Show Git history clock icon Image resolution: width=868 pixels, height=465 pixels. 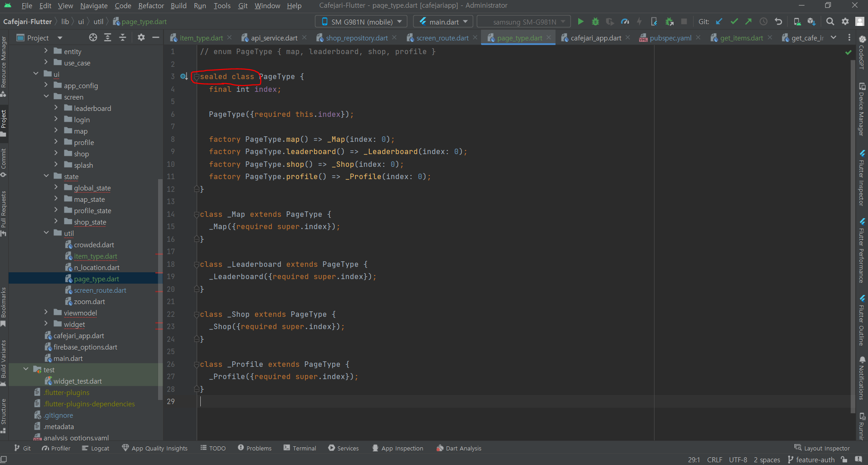(x=764, y=21)
